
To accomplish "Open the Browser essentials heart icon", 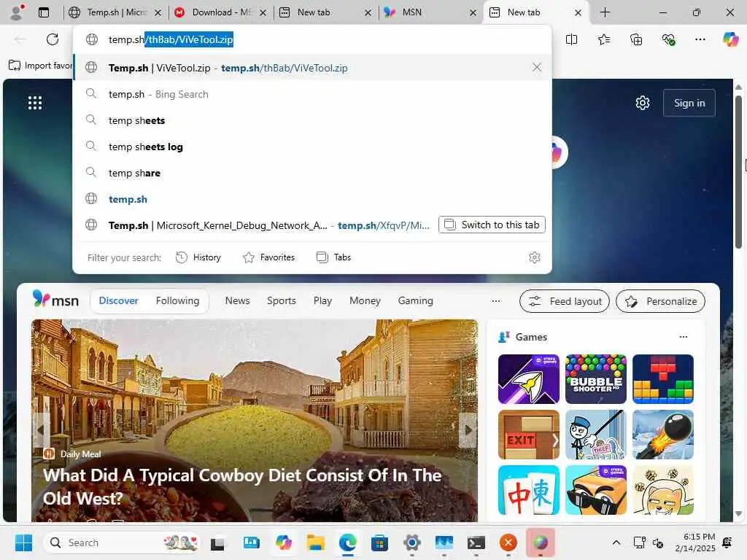I will click(668, 39).
